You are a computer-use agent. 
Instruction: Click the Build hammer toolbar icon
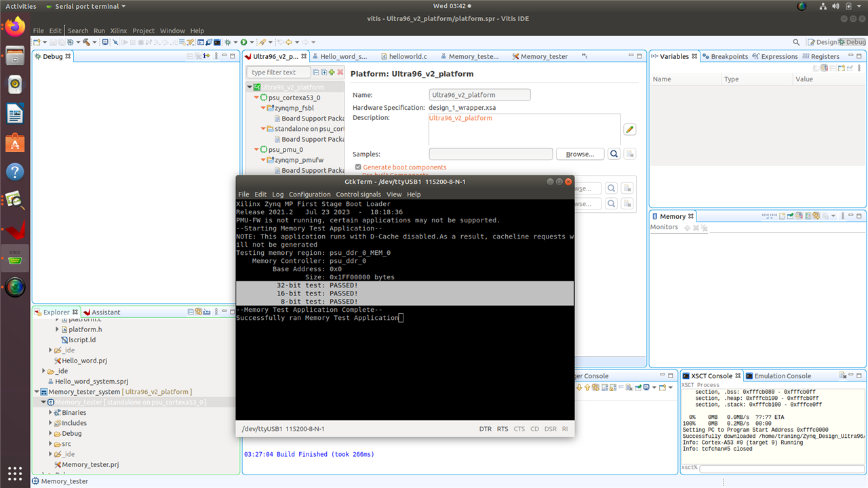pyautogui.click(x=86, y=42)
